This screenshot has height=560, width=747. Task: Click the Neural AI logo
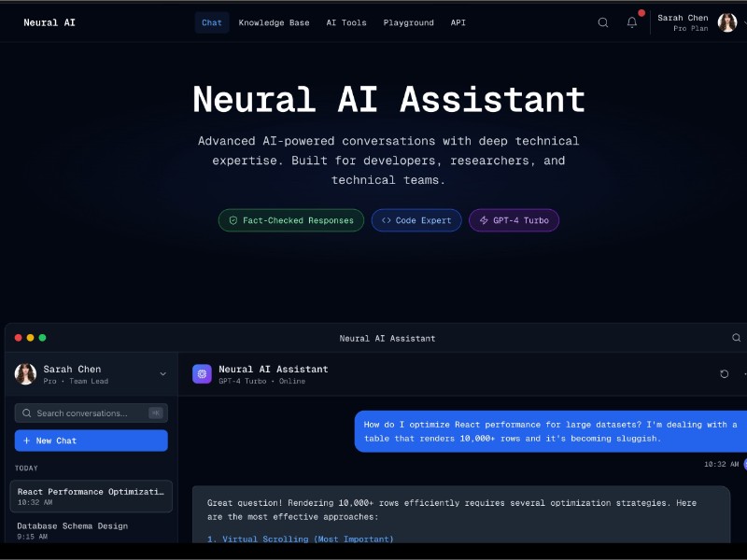click(x=49, y=22)
